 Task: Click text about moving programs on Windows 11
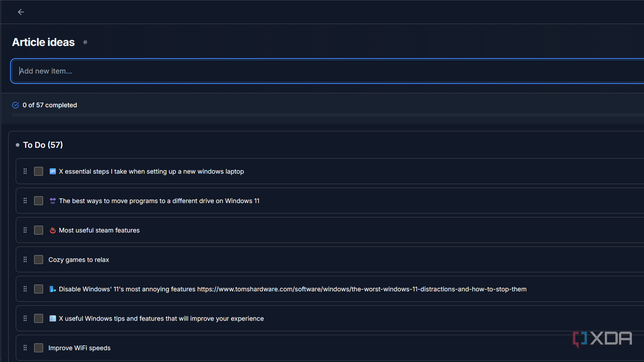tap(159, 201)
